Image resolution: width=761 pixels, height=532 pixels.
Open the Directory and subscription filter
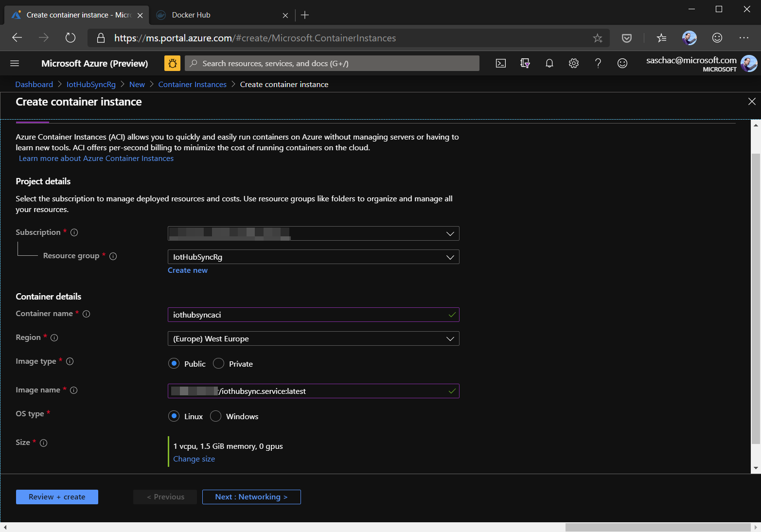[x=525, y=63]
